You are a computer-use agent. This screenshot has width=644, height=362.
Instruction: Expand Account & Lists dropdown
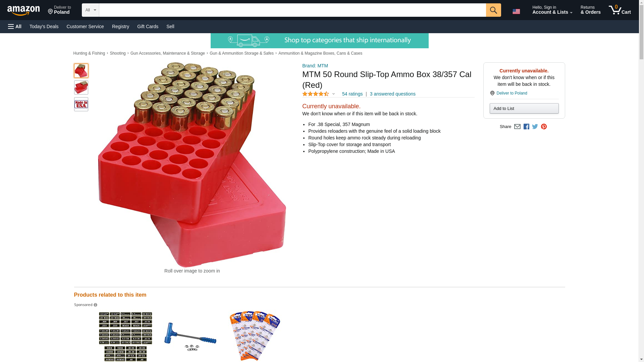coord(552,10)
